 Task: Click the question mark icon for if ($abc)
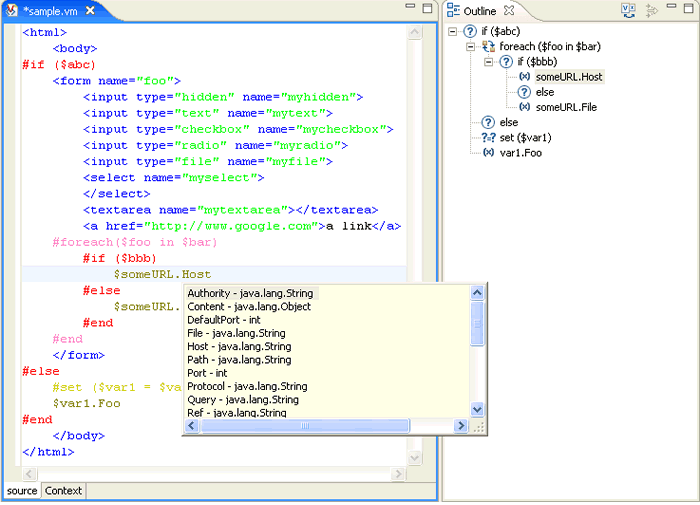click(x=471, y=31)
